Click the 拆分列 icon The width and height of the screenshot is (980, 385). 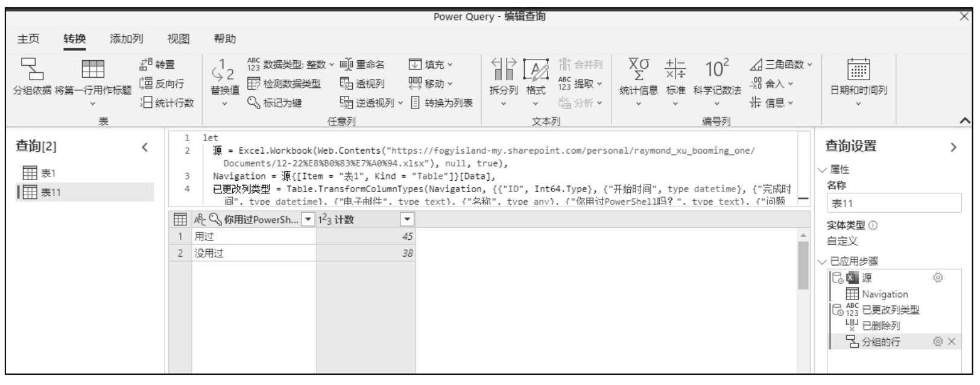click(503, 69)
